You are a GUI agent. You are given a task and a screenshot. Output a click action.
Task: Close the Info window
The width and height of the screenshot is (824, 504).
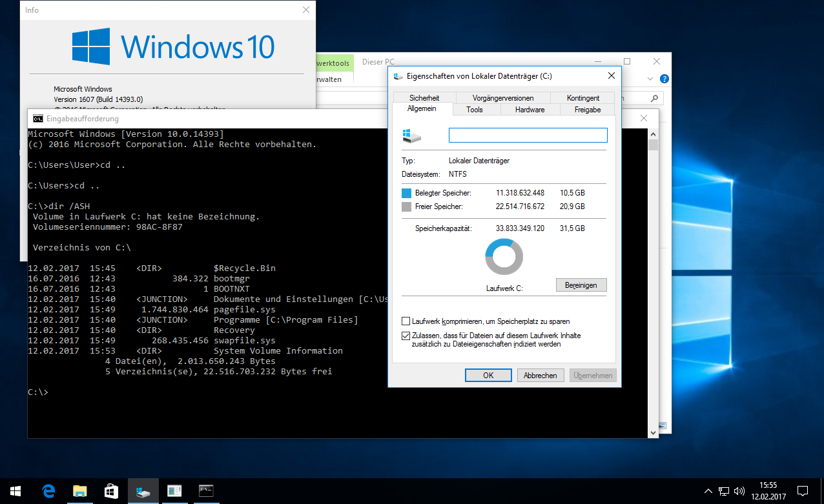pyautogui.click(x=306, y=10)
